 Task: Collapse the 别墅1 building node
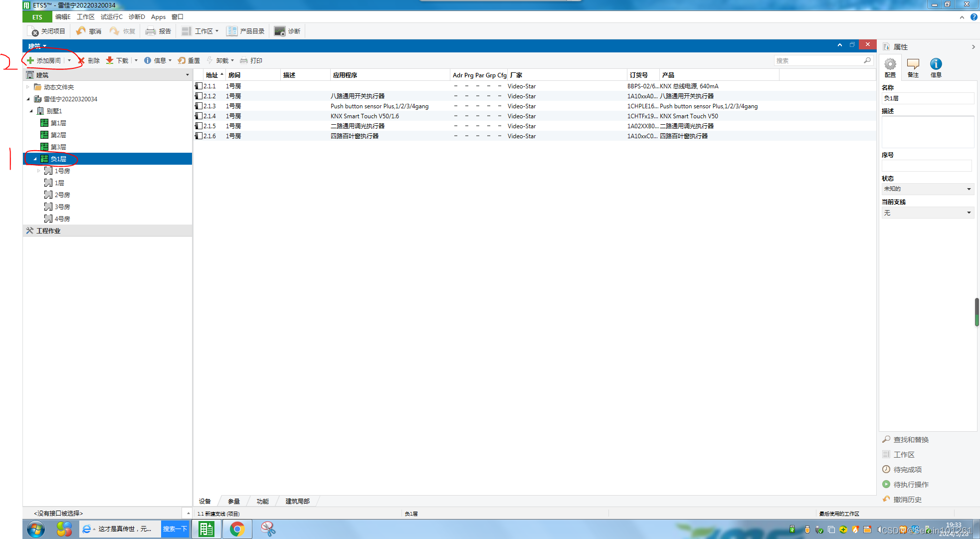click(31, 111)
